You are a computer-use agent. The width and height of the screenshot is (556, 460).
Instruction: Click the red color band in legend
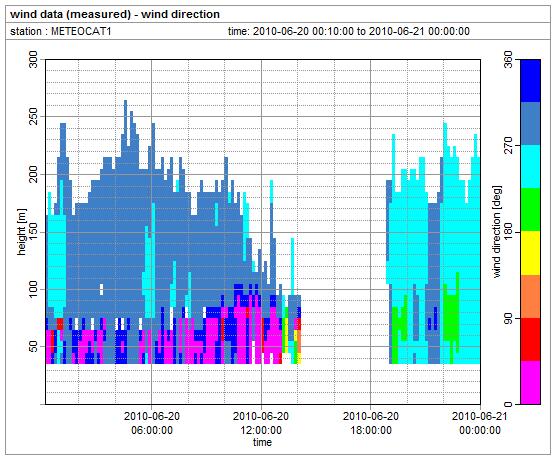[530, 339]
